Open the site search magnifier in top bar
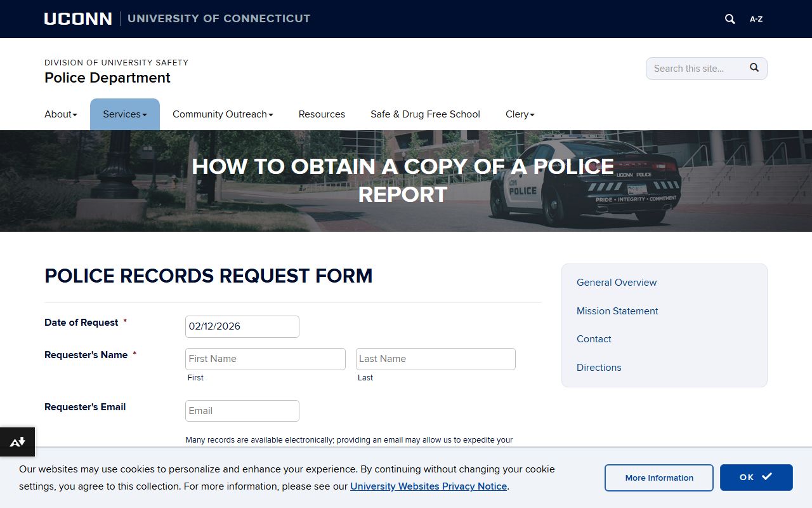The image size is (812, 508). pos(730,19)
